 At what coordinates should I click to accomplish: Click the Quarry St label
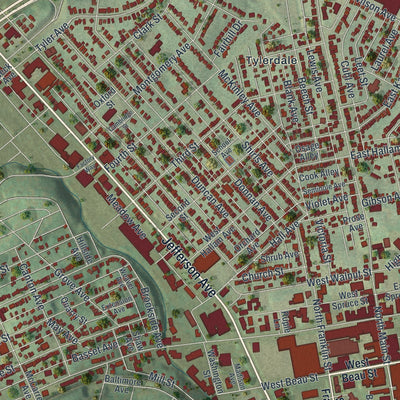pyautogui.click(x=74, y=311)
